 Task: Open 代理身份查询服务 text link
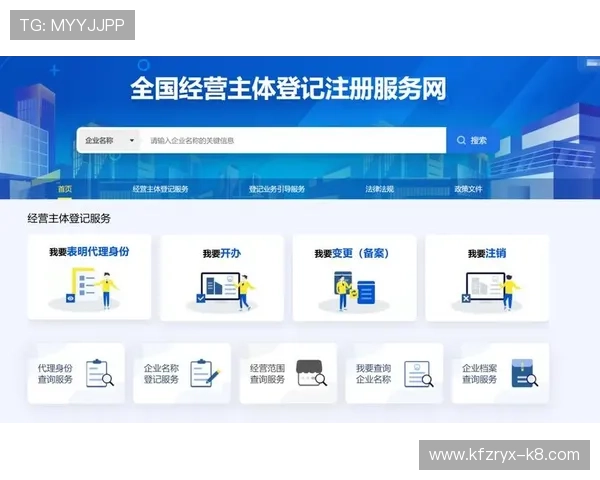[55, 374]
